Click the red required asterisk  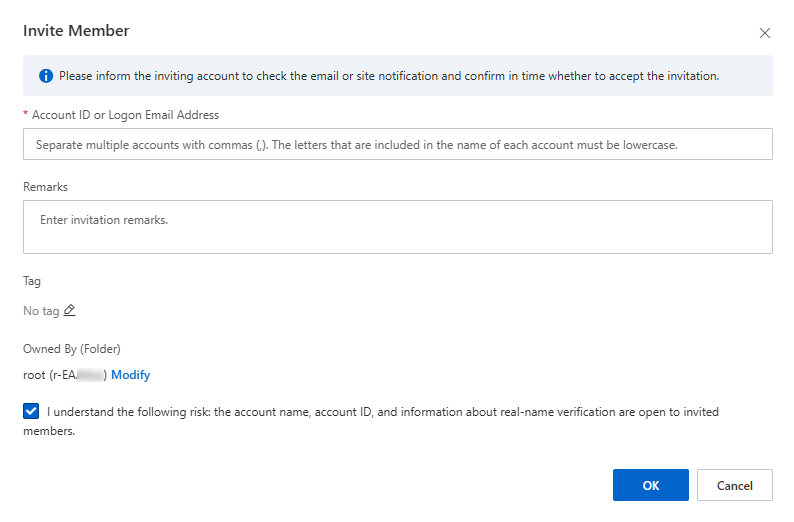25,116
